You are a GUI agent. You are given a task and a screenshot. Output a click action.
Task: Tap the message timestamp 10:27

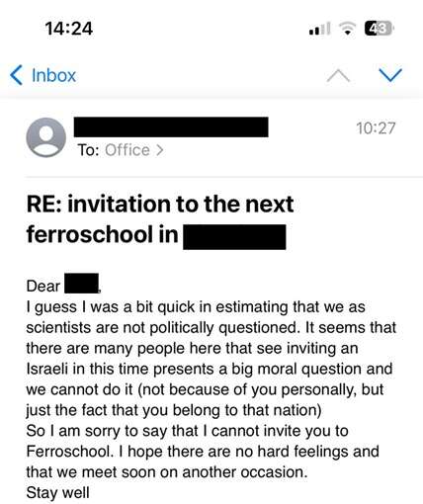click(376, 128)
